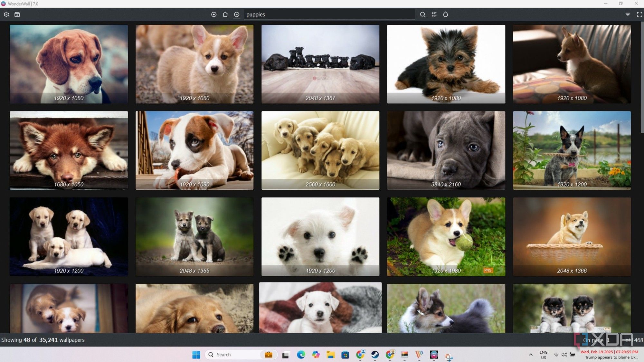Select the dachshund puppies 2560 x 1600 wallpaper

coord(320,150)
